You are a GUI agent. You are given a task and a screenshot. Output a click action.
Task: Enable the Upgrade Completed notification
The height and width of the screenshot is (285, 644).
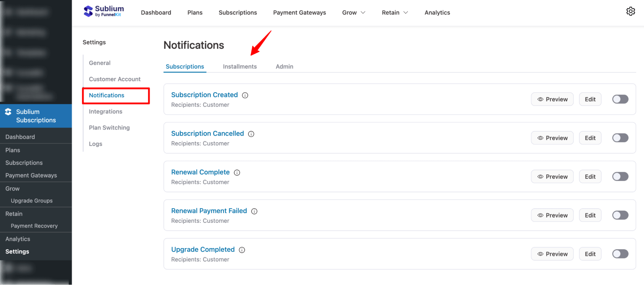tap(620, 254)
